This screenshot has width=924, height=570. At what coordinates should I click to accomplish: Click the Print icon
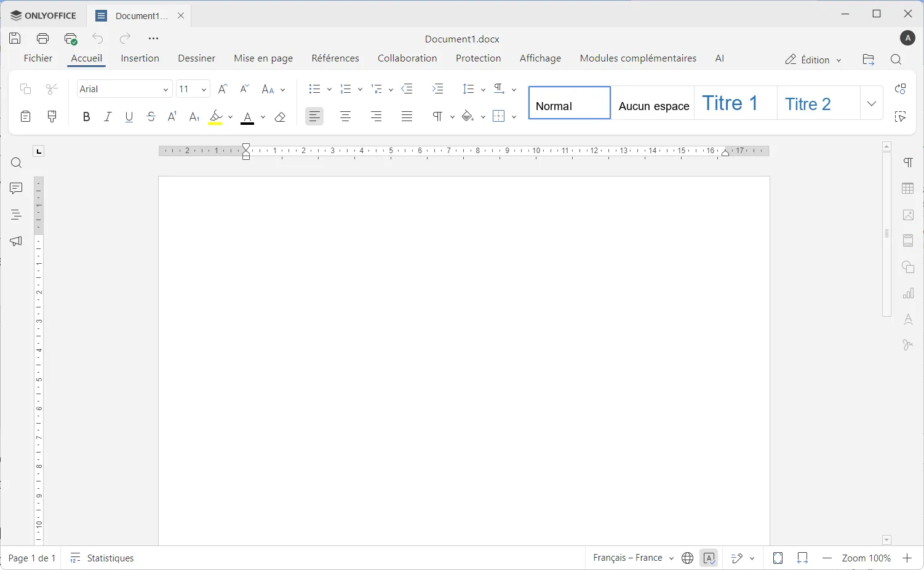coord(43,38)
